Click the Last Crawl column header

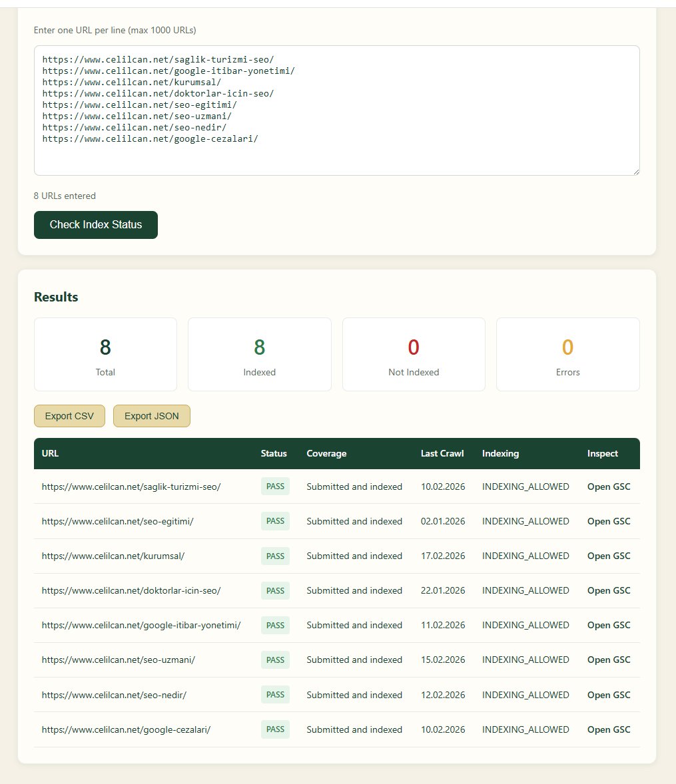tap(442, 453)
